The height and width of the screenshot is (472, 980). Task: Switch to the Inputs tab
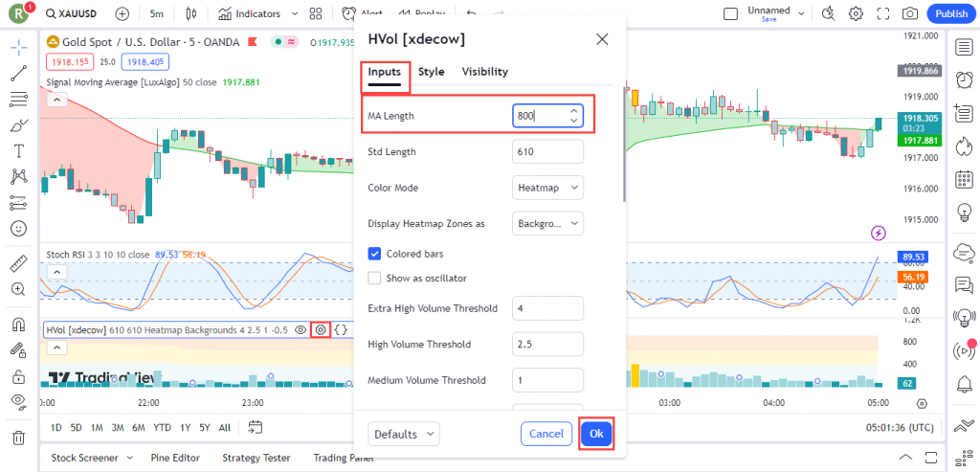click(x=384, y=71)
